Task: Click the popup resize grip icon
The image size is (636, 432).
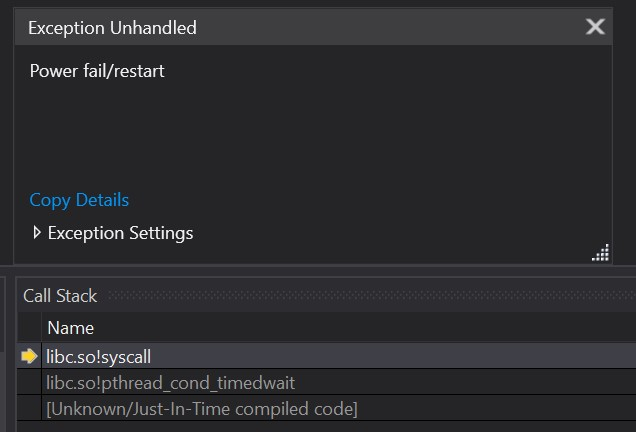Action: pos(601,253)
